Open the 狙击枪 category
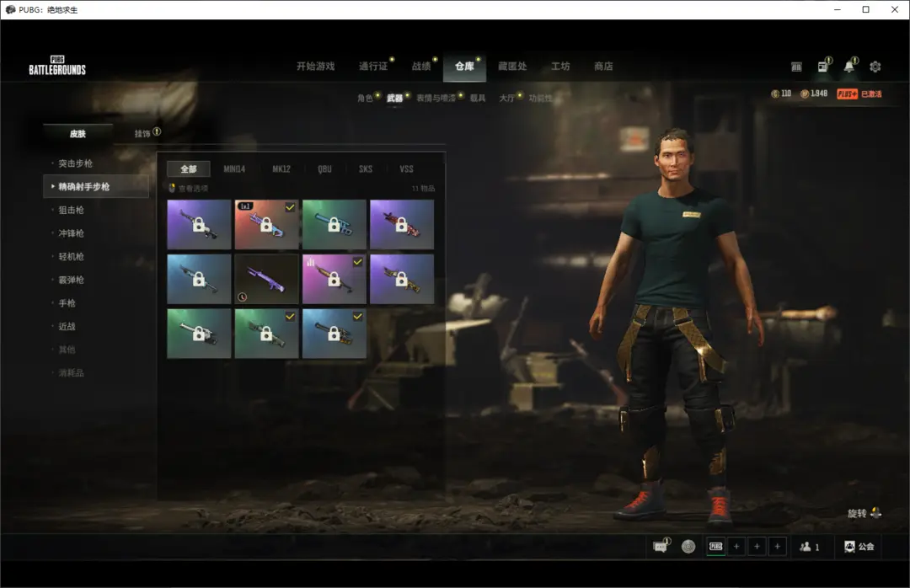The image size is (910, 588). click(x=72, y=210)
